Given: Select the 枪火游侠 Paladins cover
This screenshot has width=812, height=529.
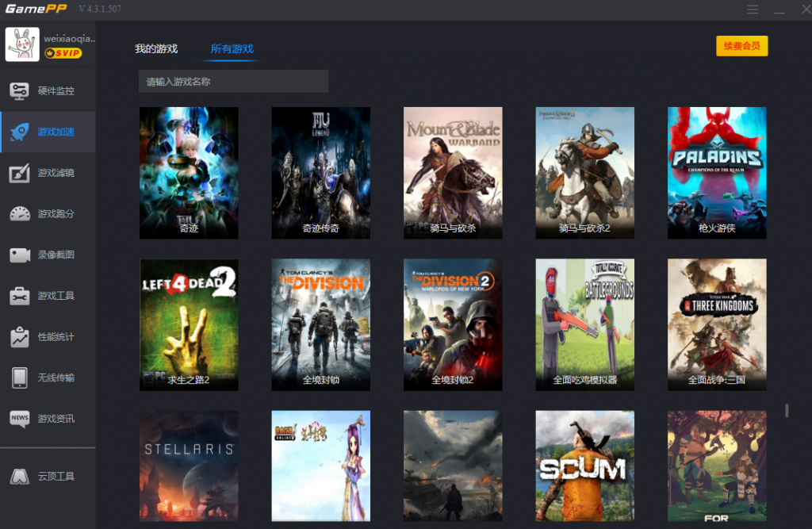Looking at the screenshot, I should coord(717,173).
